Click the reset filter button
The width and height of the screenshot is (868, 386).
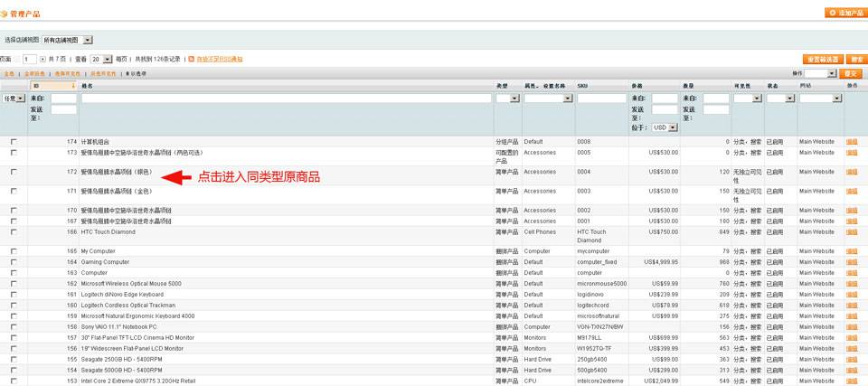pos(823,60)
